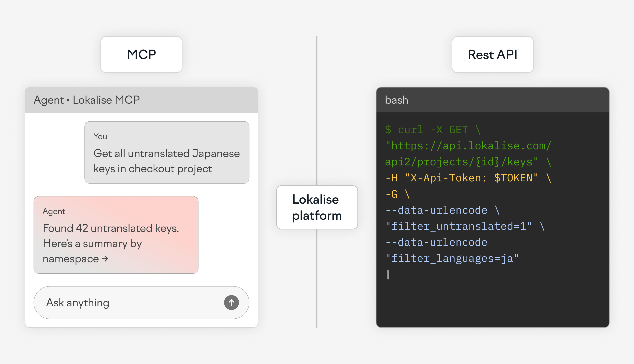Click the first --data-urlencode line
634x364 pixels.
tap(443, 210)
